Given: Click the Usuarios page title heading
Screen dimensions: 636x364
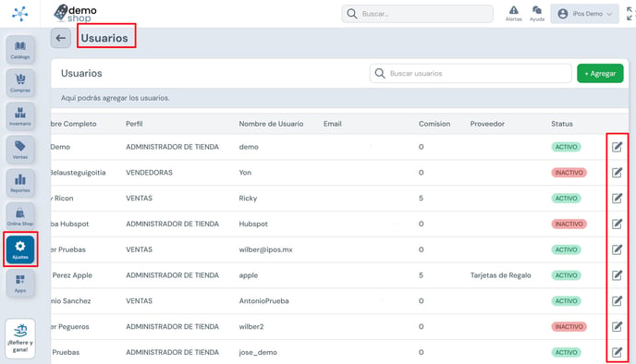Looking at the screenshot, I should 104,38.
